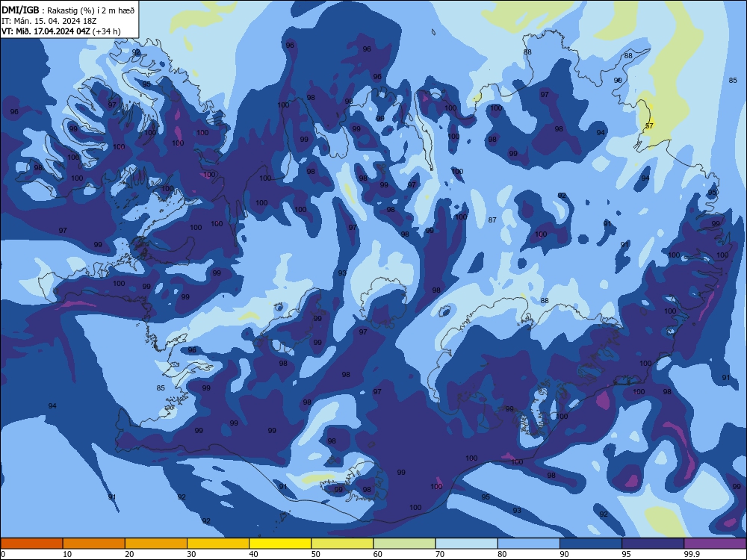Choose the pale blue 70–80 legend swatch
The width and height of the screenshot is (747, 560).
click(467, 544)
